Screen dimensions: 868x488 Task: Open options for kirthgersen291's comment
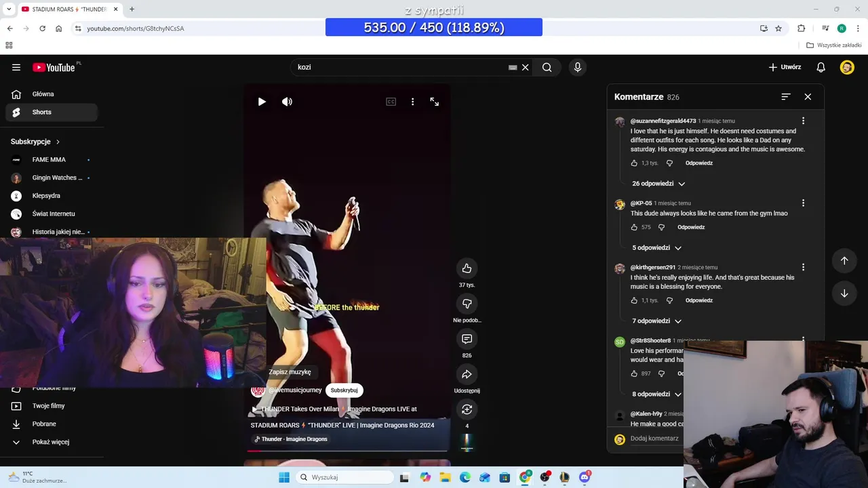click(803, 267)
